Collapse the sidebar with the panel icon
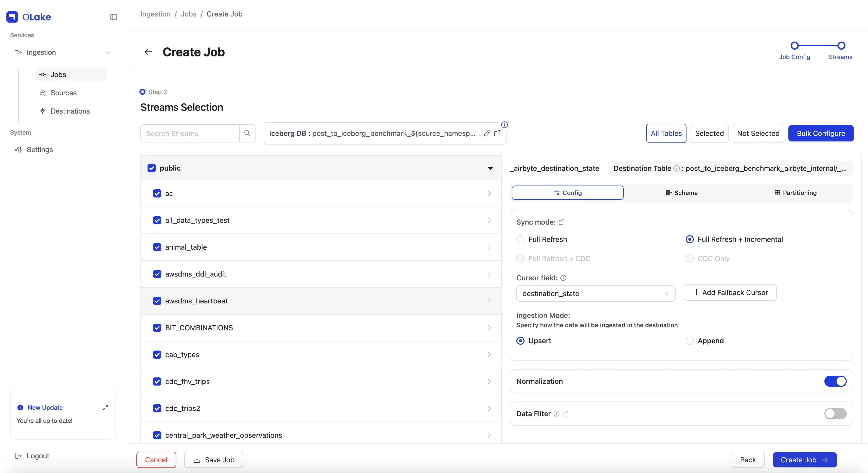The image size is (868, 473). [114, 17]
